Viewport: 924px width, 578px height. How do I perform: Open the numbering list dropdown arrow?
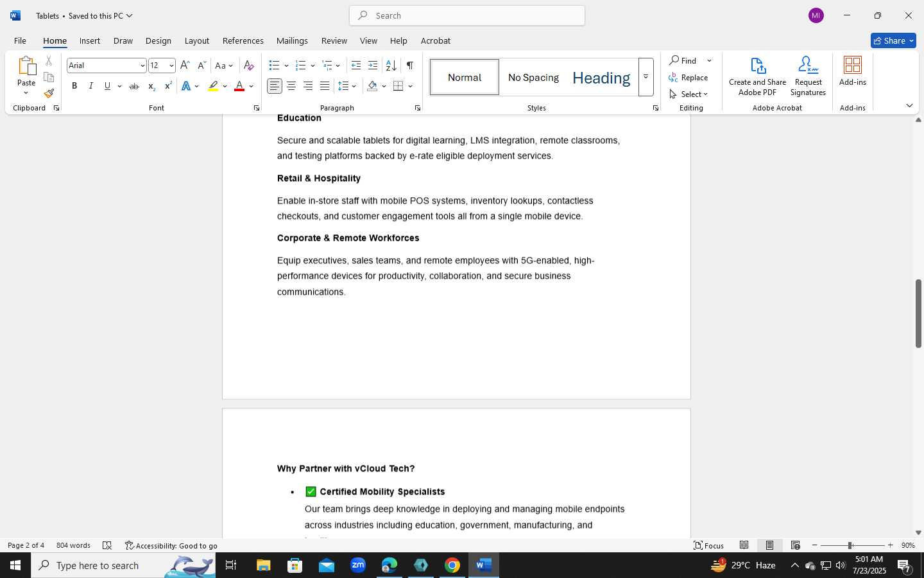tap(312, 66)
